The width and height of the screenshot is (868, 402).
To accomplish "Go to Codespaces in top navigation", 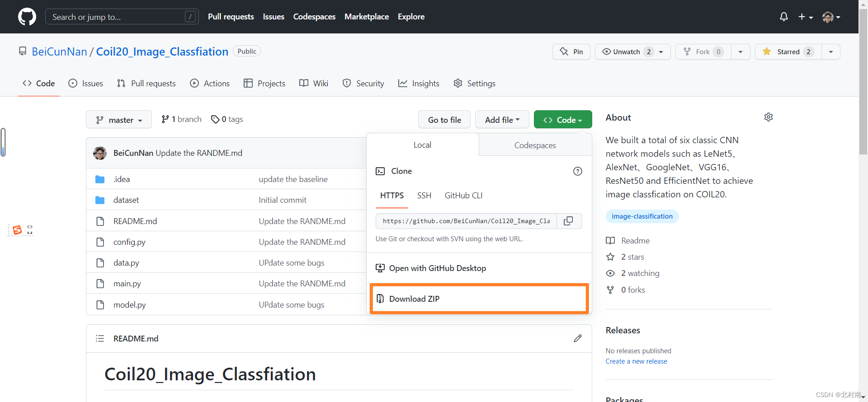I will coord(314,17).
